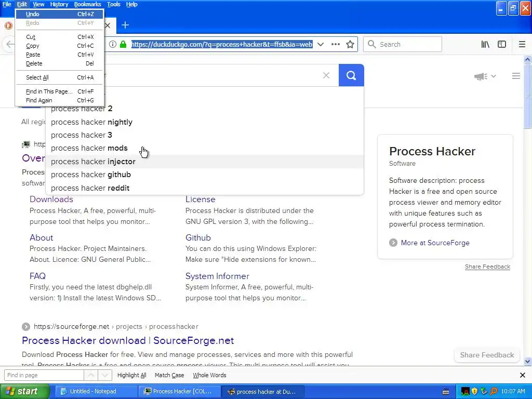The image size is (532, 399).
Task: Select suggestion 'process hacker nightly'
Action: (205, 122)
